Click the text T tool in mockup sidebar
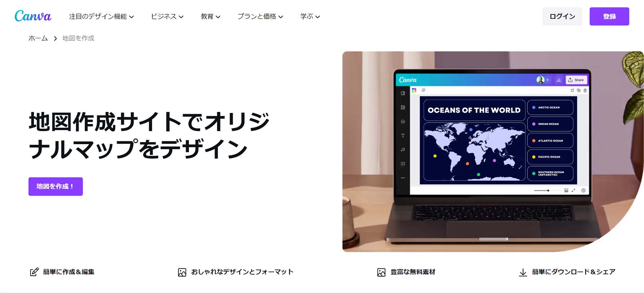Image resolution: width=644 pixels, height=293 pixels. pos(403,136)
